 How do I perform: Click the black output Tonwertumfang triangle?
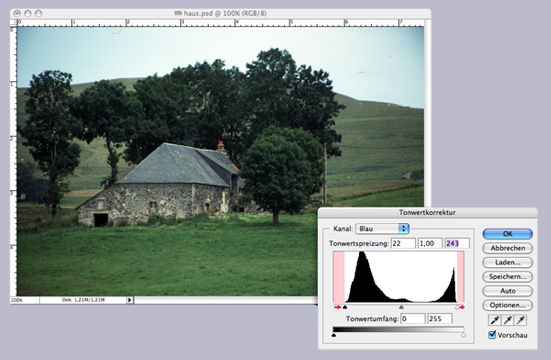333,335
